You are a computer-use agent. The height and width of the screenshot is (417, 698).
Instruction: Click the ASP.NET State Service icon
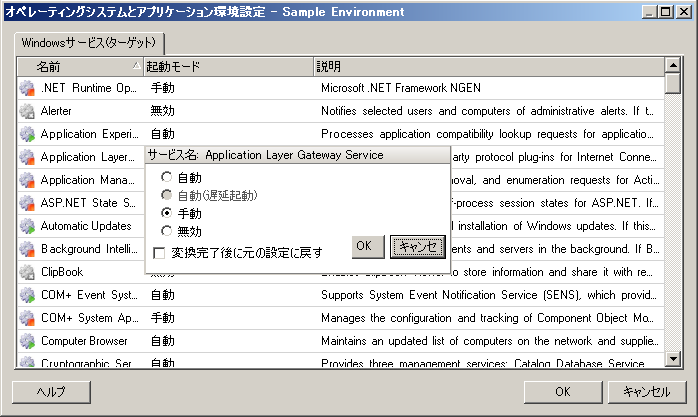[x=27, y=203]
